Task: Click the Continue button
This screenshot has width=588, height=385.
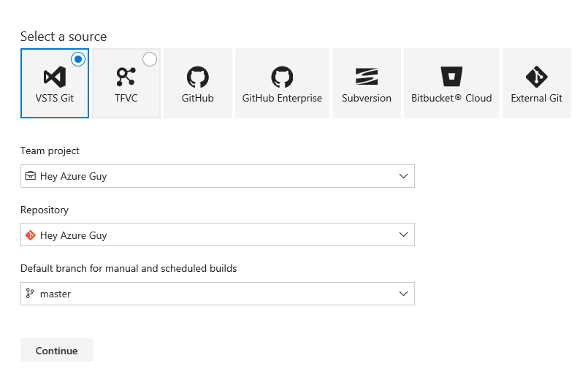Action: (57, 350)
